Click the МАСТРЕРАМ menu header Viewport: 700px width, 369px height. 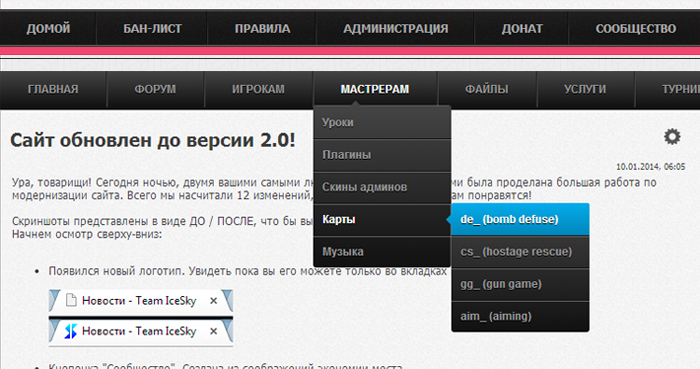[375, 89]
